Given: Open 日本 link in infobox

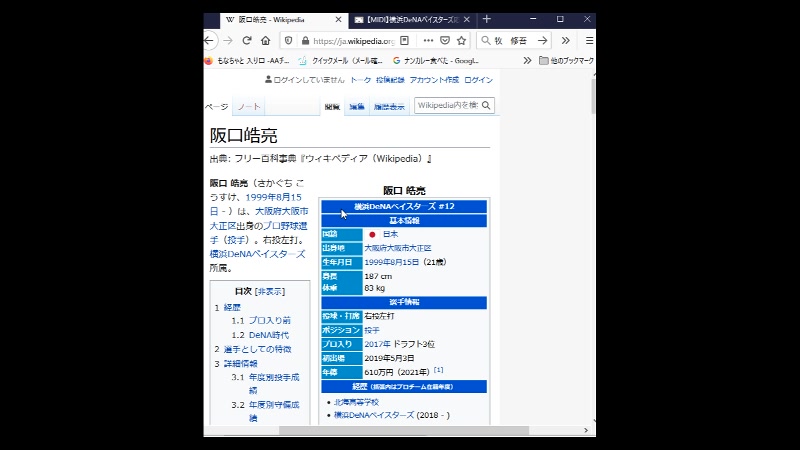Looking at the screenshot, I should (x=390, y=234).
